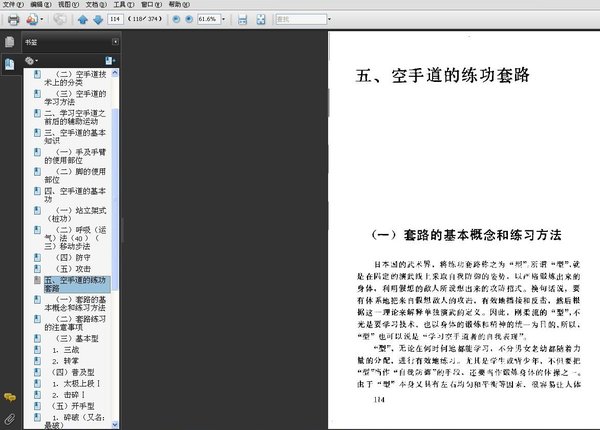This screenshot has height=430, width=600.
Task: Open the 视图 menu
Action: 68,5
